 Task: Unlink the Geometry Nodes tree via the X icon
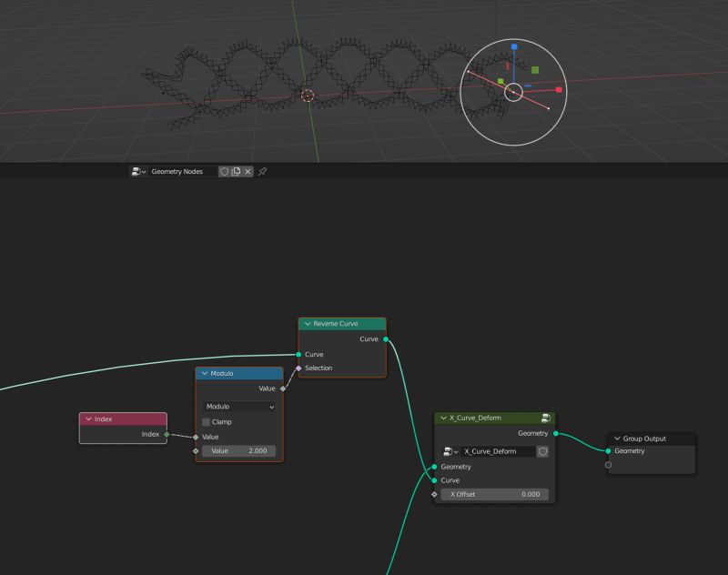pos(248,171)
